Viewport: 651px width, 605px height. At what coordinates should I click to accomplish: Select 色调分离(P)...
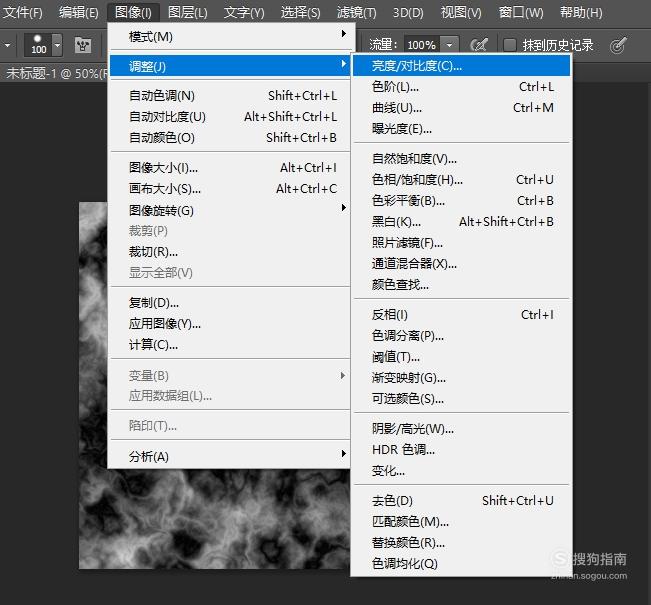[x=461, y=336]
